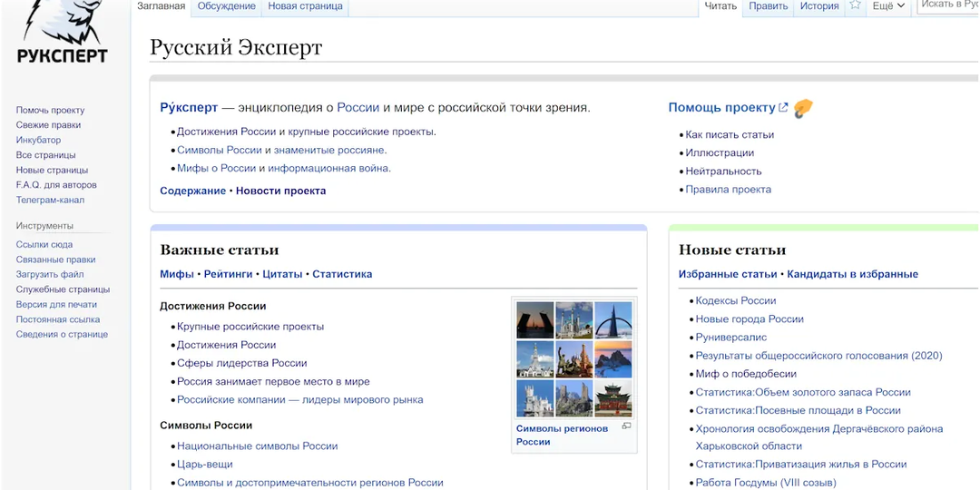The image size is (980, 490).
Task: Open Версия для печати link
Action: tap(56, 304)
